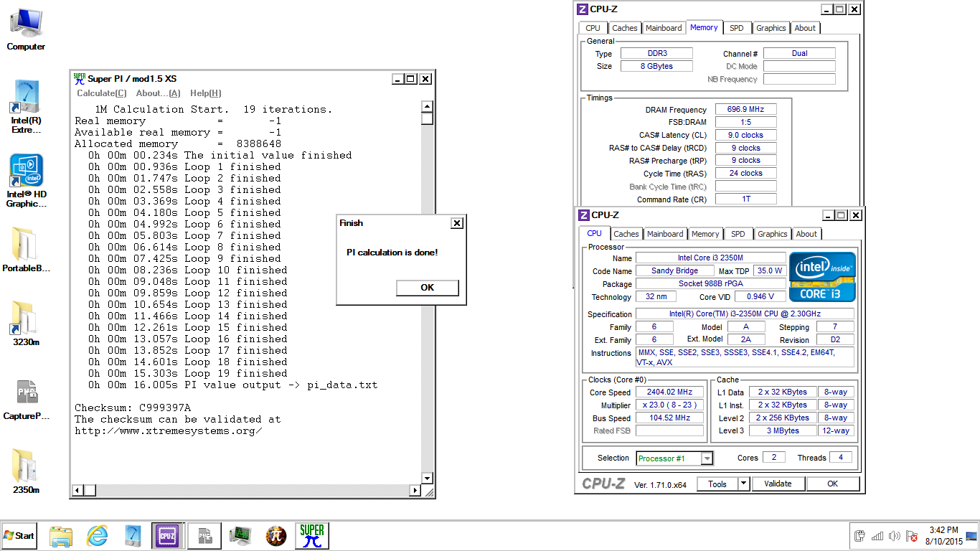The image size is (980, 551).
Task: Click Super PI horizontal scroll right arrow
Action: coord(415,491)
